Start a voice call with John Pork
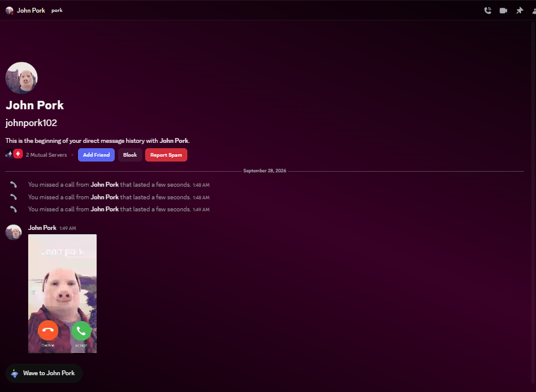The height and width of the screenshot is (392, 536). tap(488, 11)
